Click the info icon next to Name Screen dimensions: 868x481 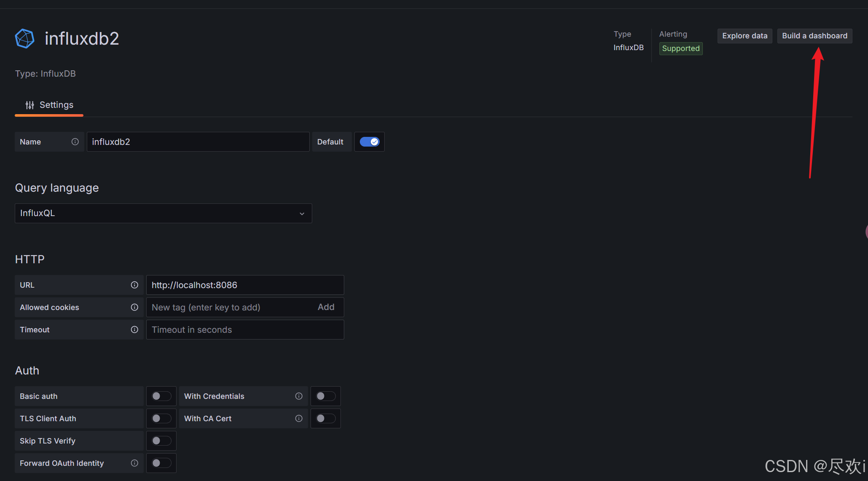click(75, 142)
